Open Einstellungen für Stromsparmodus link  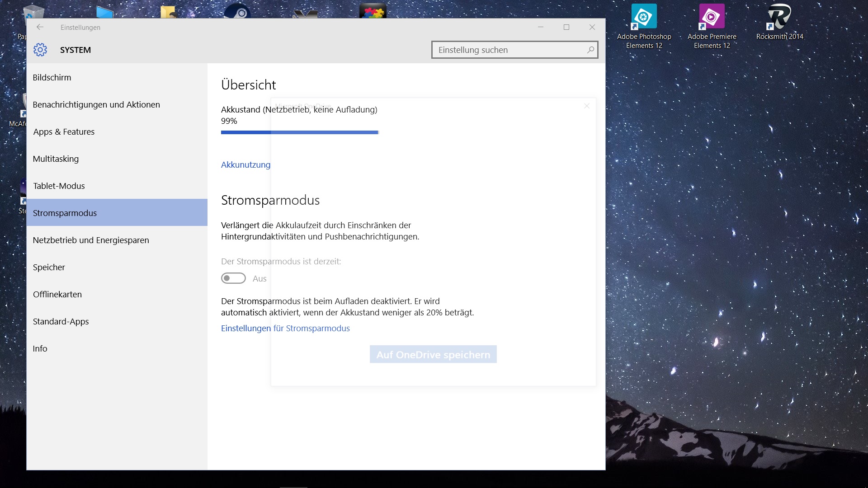285,328
